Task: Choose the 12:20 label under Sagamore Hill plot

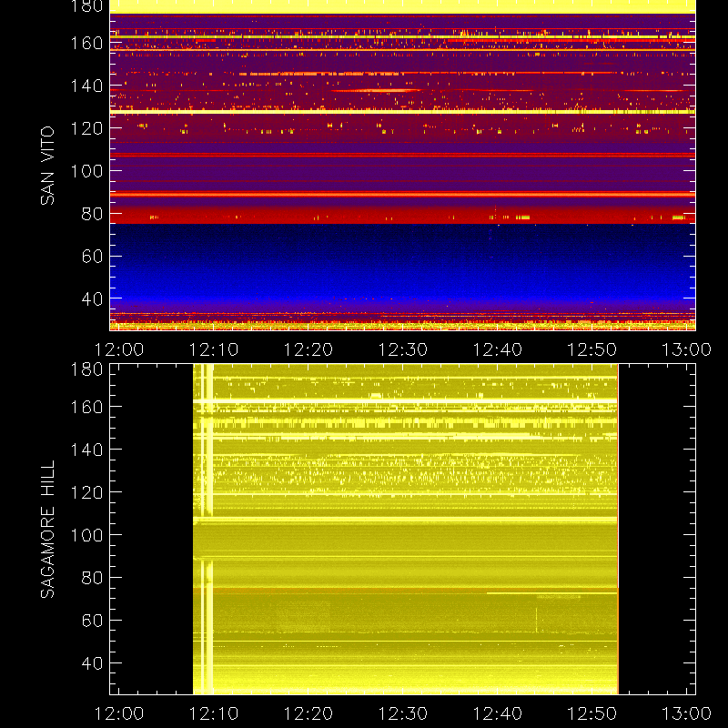Action: click(308, 713)
